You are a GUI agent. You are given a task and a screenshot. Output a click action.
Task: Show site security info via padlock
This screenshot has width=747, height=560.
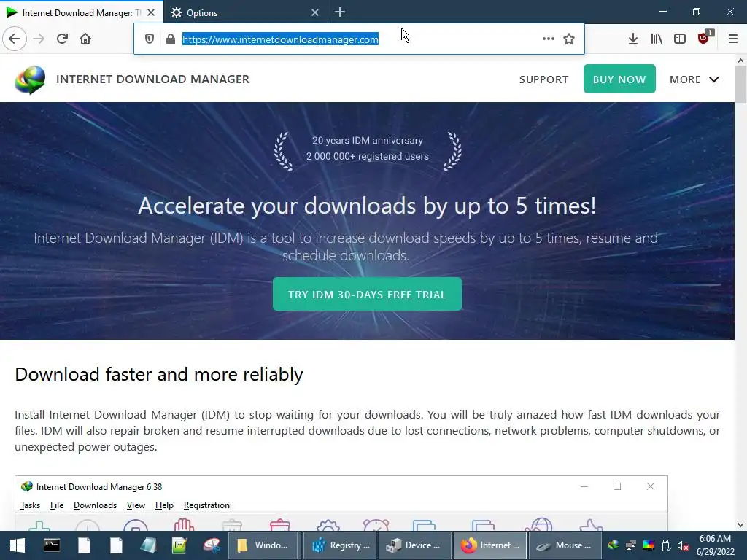click(171, 39)
